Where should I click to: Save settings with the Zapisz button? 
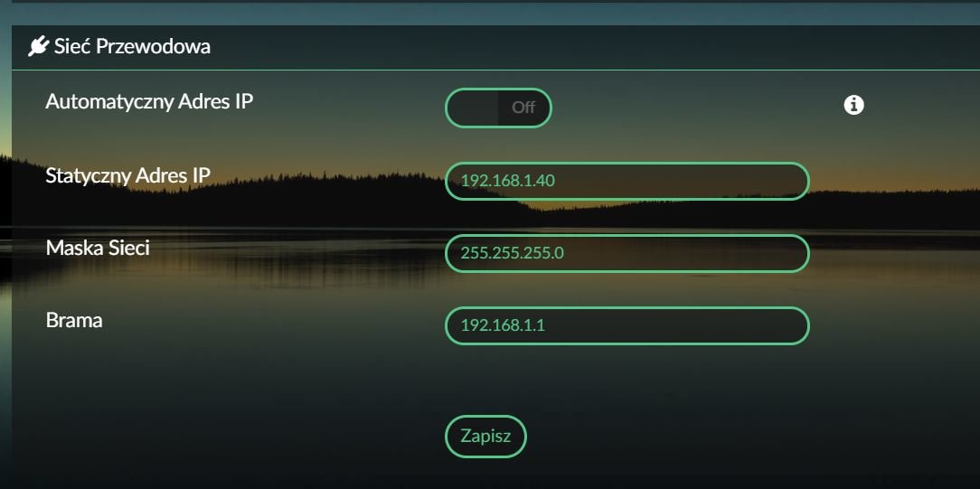(x=485, y=436)
